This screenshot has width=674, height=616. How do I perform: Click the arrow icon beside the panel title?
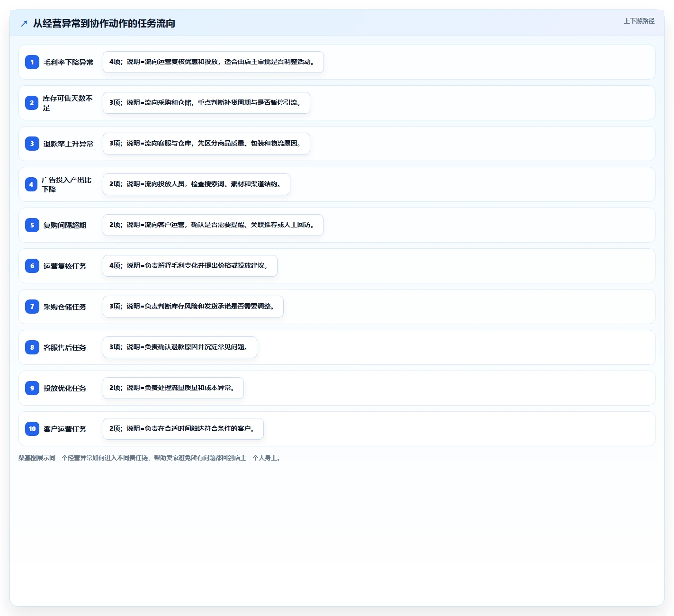(x=24, y=23)
